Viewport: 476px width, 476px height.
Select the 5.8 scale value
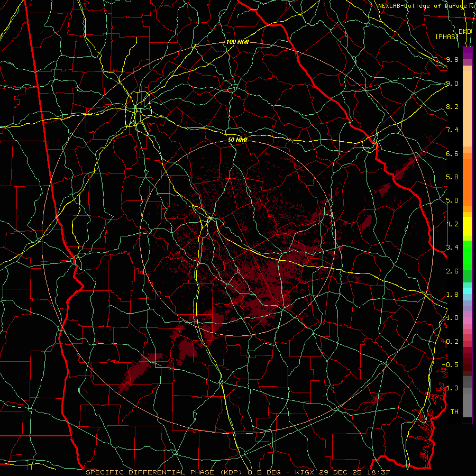(x=452, y=177)
